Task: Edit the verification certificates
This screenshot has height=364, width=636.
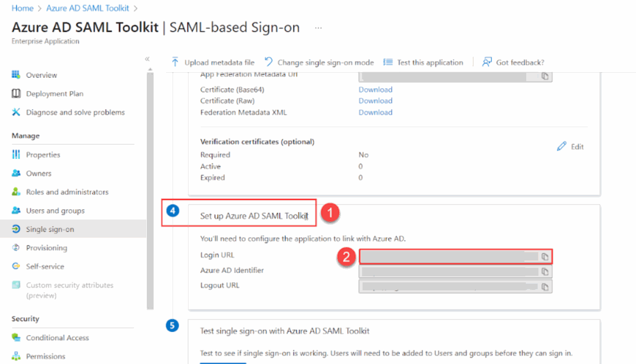Action: click(x=570, y=146)
